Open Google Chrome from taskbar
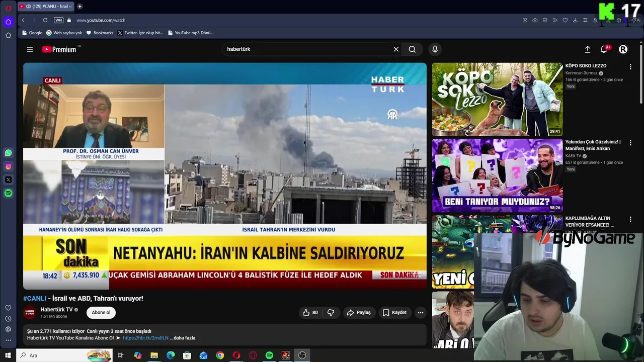 220,355
